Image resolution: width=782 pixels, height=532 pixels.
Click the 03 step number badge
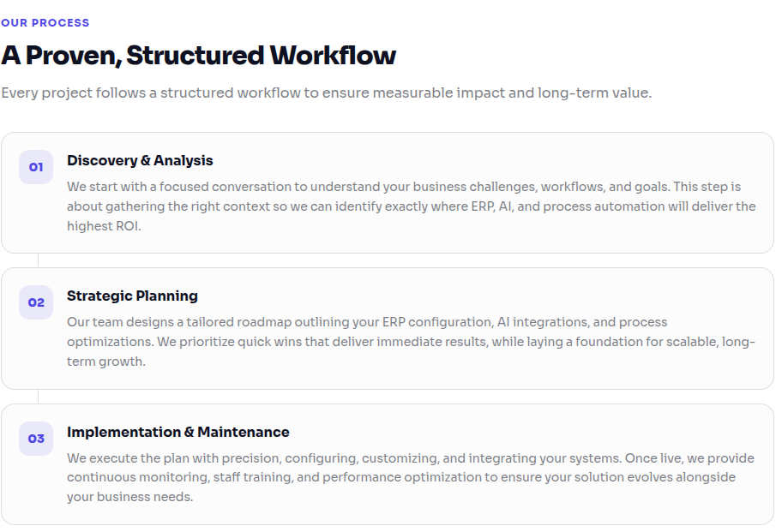[36, 439]
